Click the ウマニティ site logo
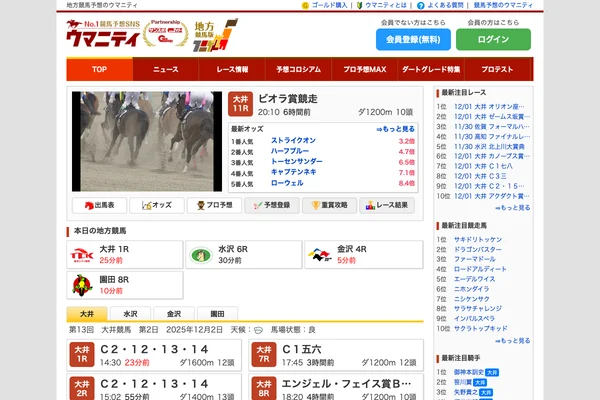The width and height of the screenshot is (600, 400). pyautogui.click(x=103, y=34)
